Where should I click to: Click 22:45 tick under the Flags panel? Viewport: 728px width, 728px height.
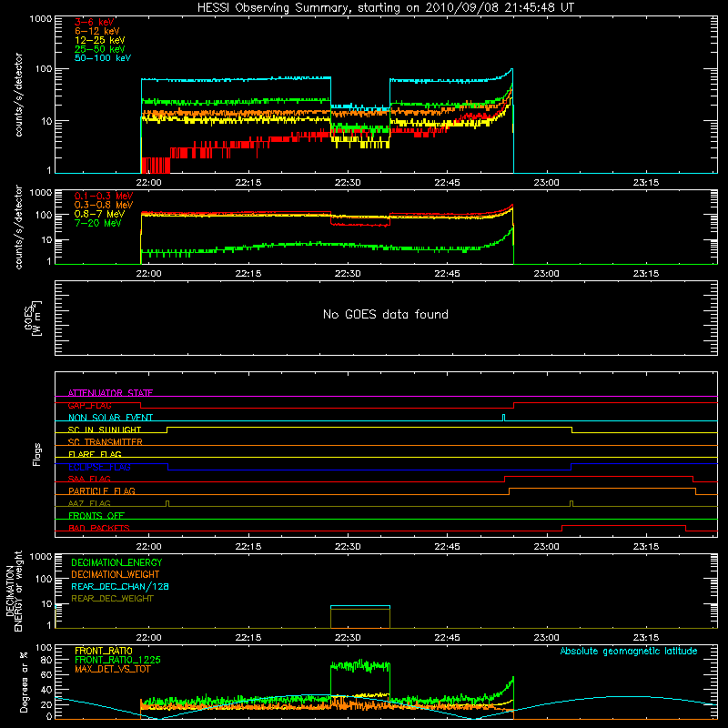pos(447,547)
